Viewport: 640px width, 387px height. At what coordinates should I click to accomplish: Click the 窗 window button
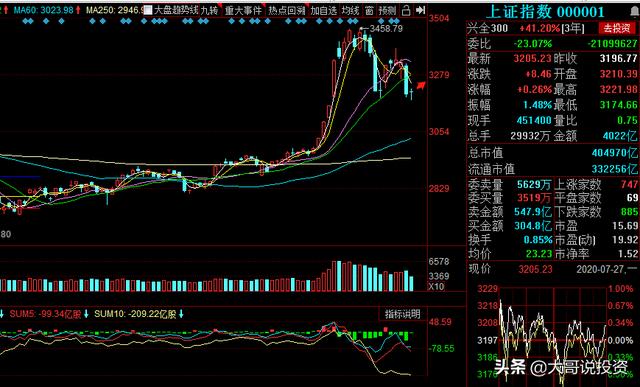point(369,10)
